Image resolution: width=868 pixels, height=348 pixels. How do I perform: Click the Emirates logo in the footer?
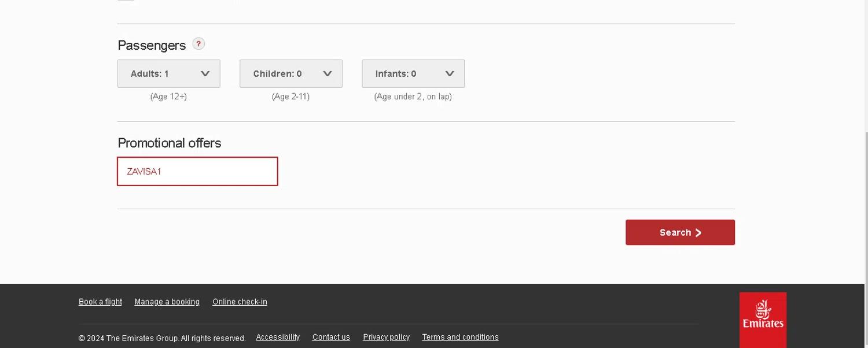coord(763,320)
